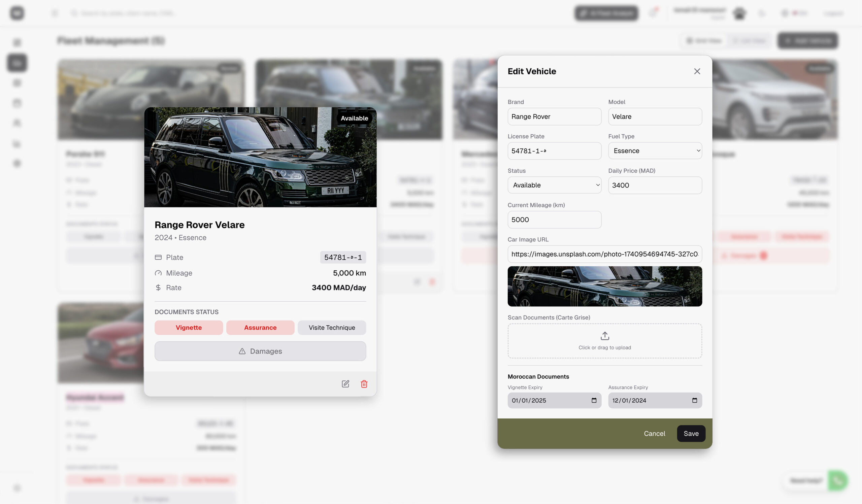Click the Vignette document status badge
The image size is (862, 504).
coord(189,328)
